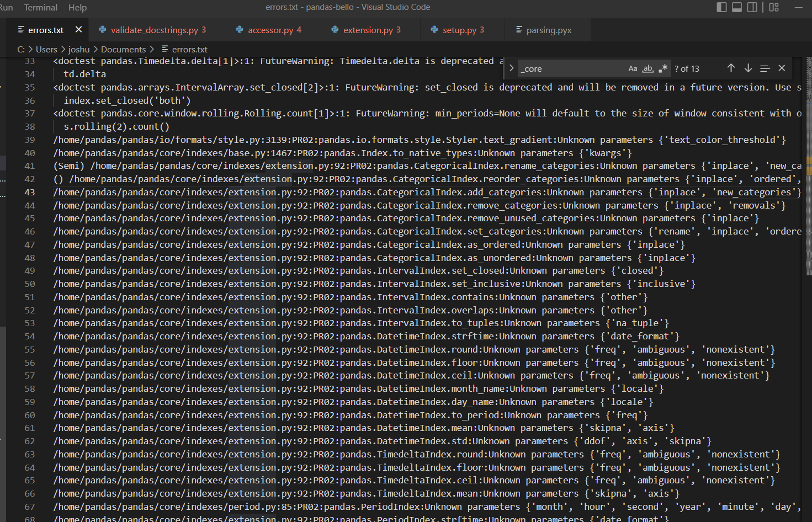Switch to accessor.py tab
The height and width of the screenshot is (522, 812).
[274, 30]
